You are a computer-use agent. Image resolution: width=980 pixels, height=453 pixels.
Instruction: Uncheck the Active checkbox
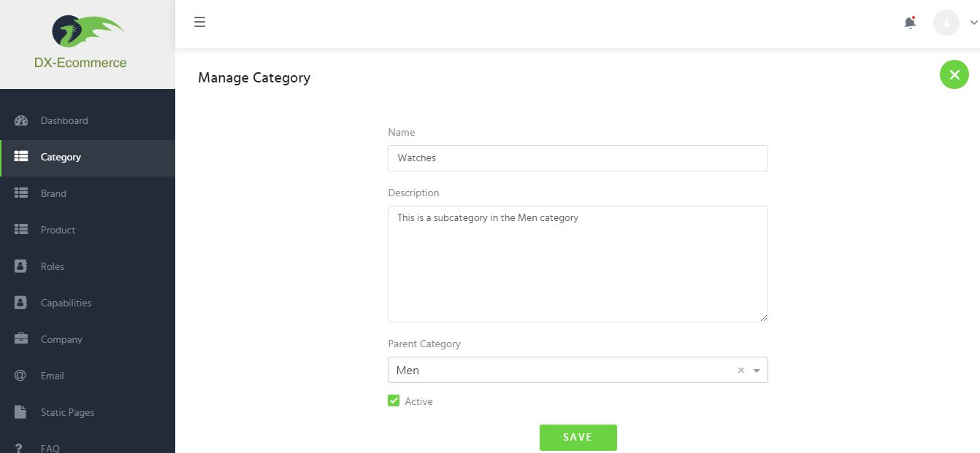(394, 400)
